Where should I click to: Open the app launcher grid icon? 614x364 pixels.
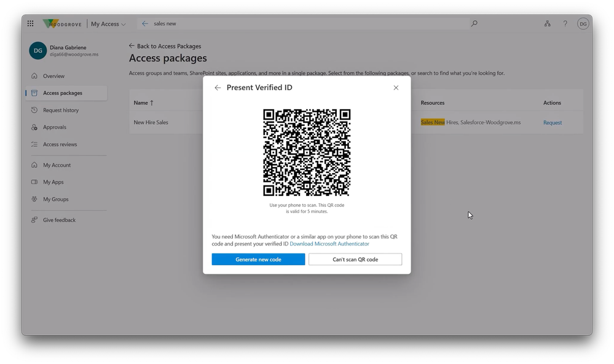point(30,23)
